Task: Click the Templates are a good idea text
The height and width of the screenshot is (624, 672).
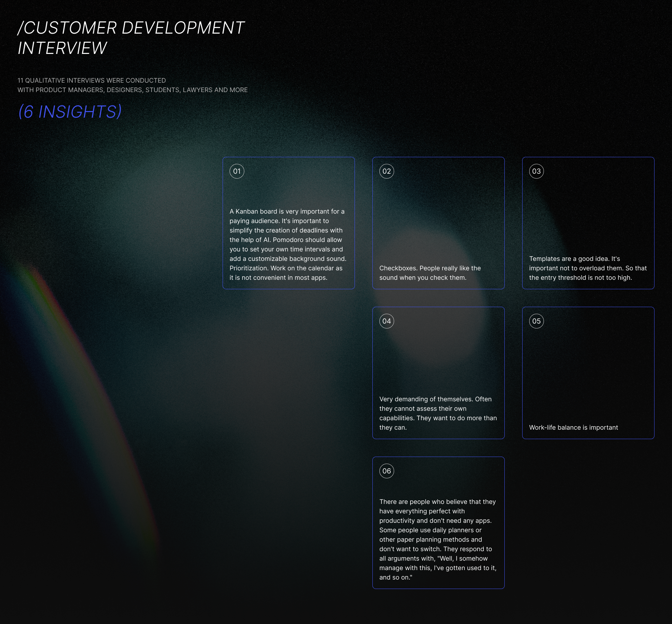Action: pyautogui.click(x=587, y=268)
